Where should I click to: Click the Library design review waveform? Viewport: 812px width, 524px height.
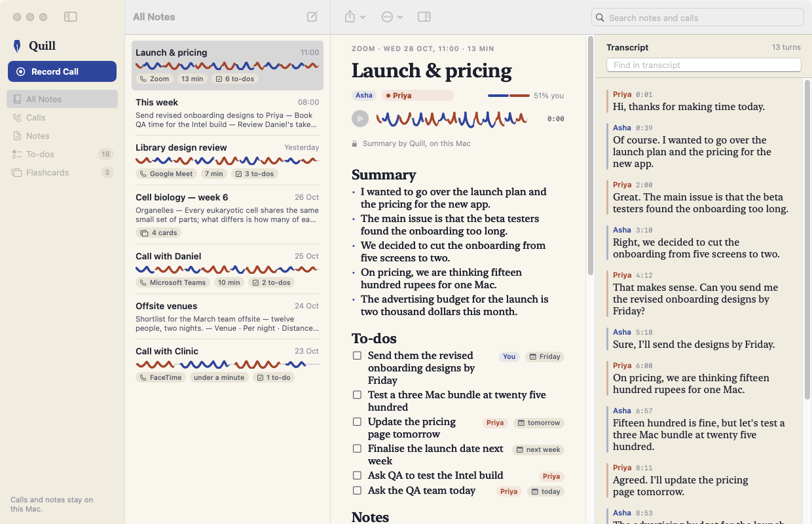point(227,160)
